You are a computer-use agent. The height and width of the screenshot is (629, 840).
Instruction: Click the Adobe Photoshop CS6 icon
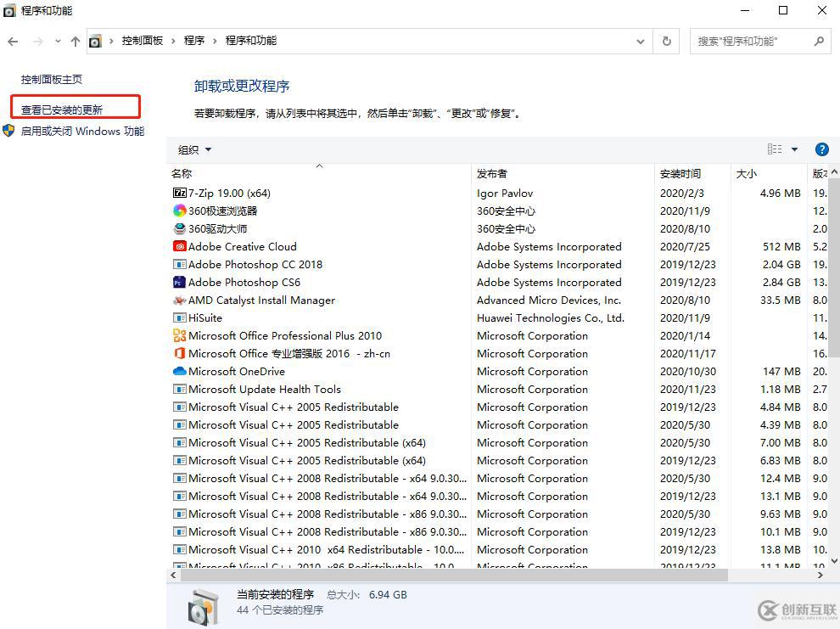[179, 282]
